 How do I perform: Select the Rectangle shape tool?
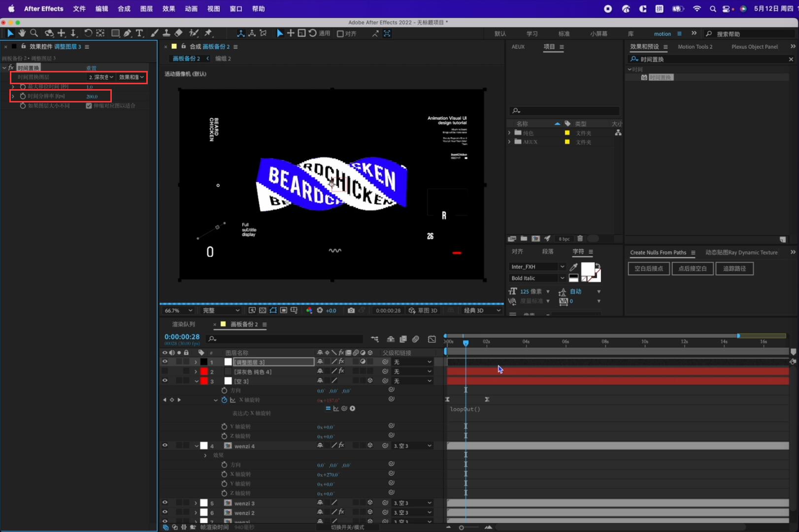115,33
